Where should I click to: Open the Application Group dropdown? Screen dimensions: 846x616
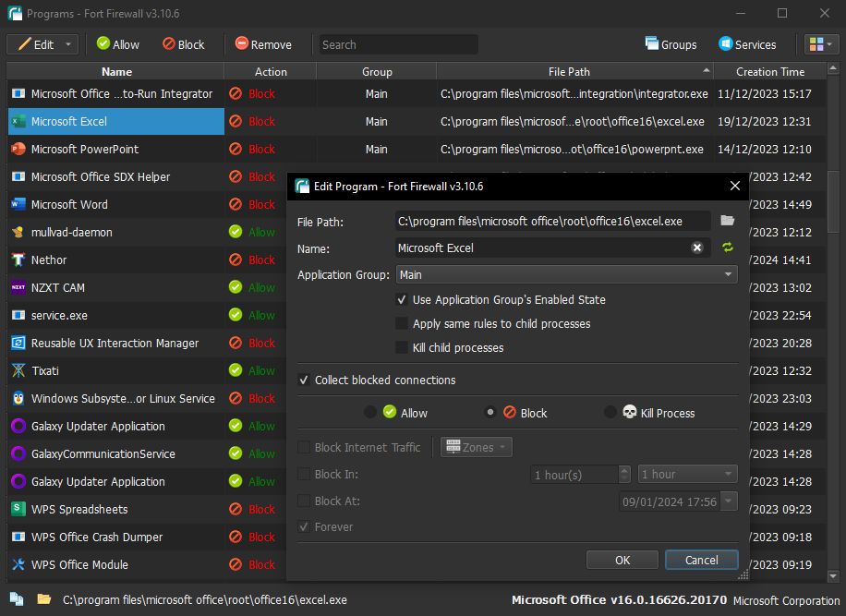click(x=565, y=274)
